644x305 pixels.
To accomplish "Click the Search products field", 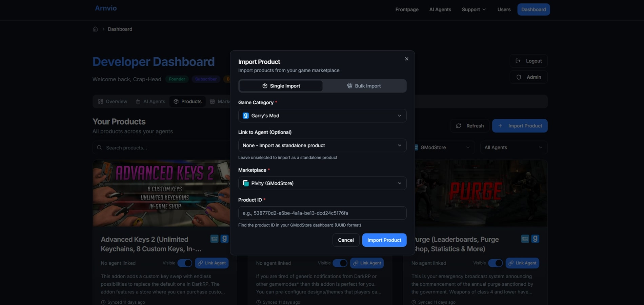I will point(161,147).
